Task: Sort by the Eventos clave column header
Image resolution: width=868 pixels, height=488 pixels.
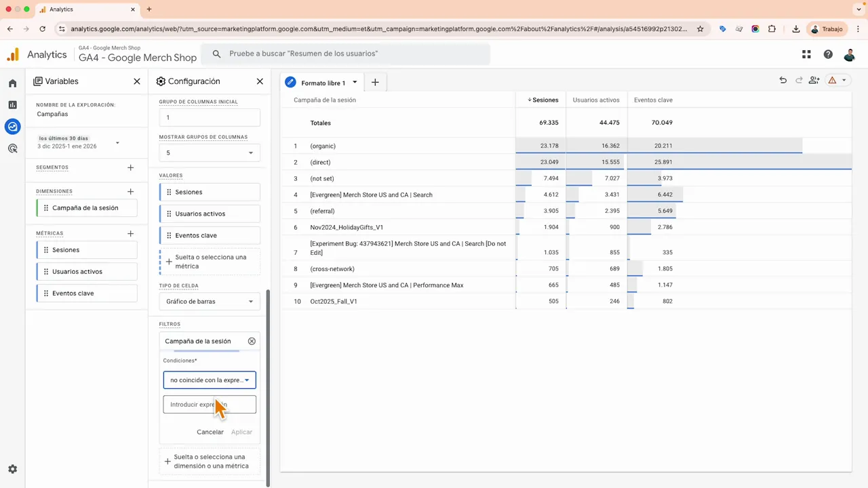Action: 653,100
